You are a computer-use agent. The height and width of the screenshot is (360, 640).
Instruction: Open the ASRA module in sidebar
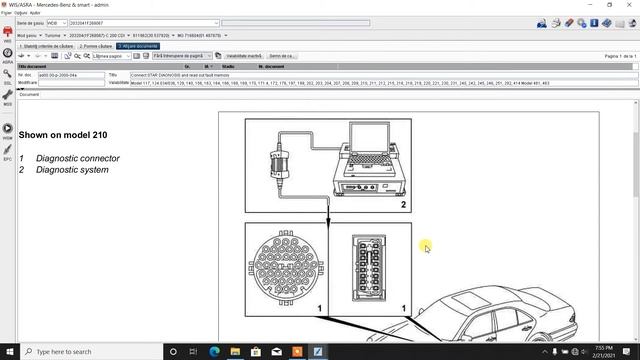tap(7, 55)
